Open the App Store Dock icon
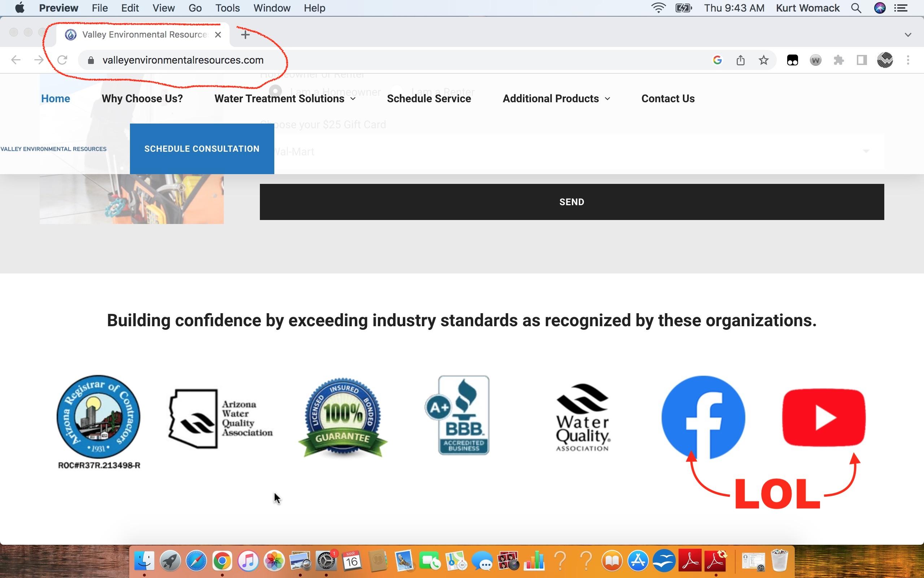The height and width of the screenshot is (578, 924). 638,561
